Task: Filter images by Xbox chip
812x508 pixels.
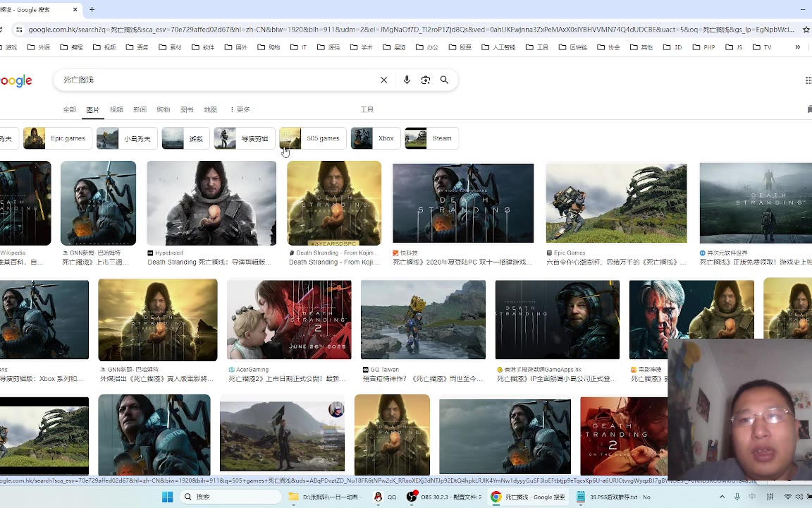Action: coord(376,138)
